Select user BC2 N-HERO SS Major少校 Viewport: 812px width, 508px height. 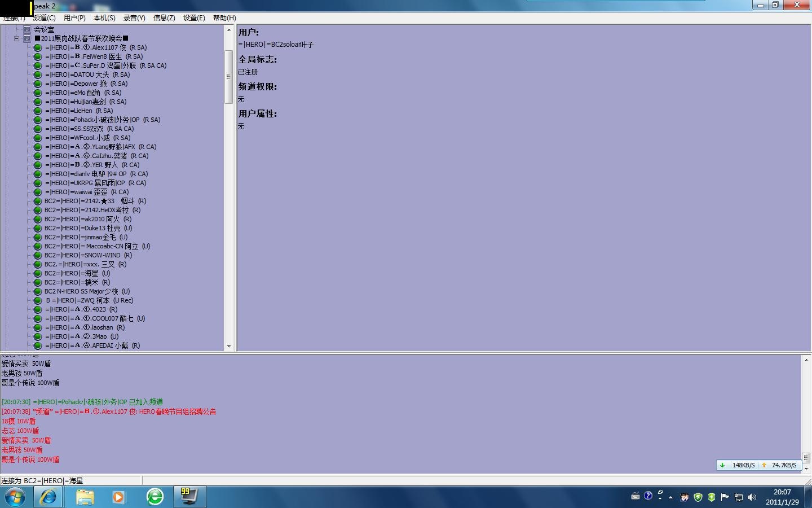[x=87, y=291]
